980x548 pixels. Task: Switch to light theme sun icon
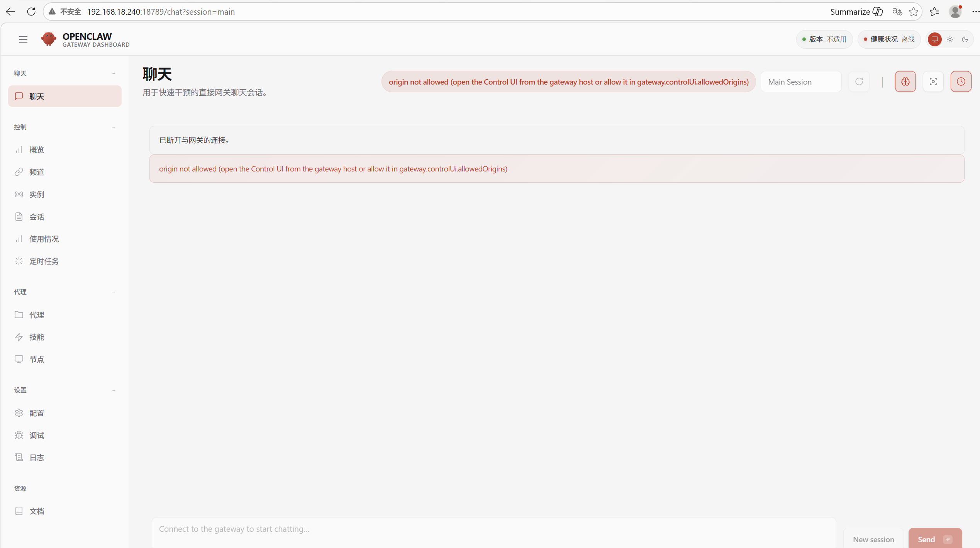pyautogui.click(x=950, y=39)
